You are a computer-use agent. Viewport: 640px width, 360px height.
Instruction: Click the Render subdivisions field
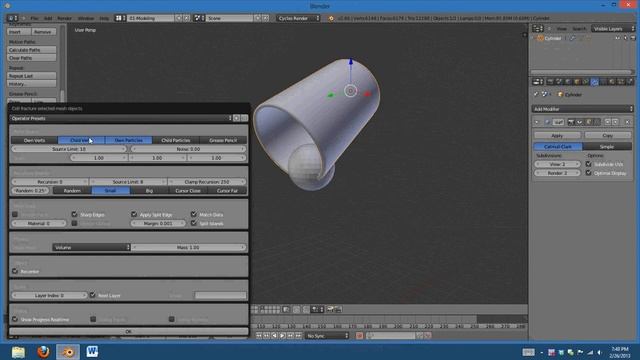(557, 173)
